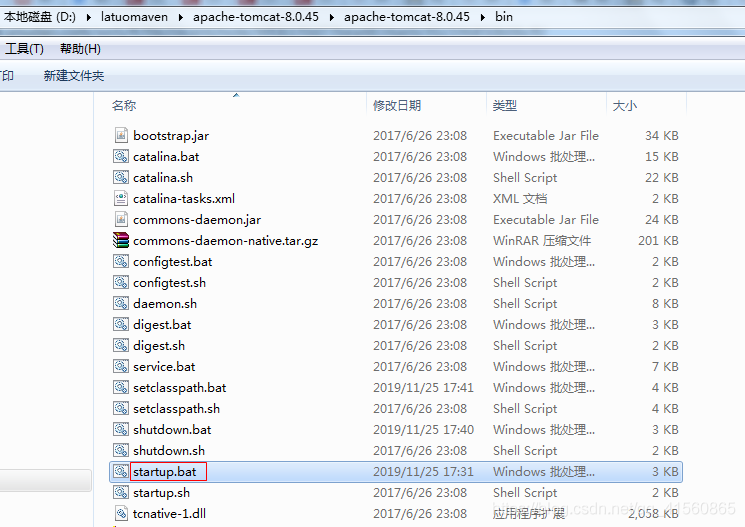The image size is (745, 527).
Task: Select the configtest.sh file name
Action: click(x=169, y=283)
